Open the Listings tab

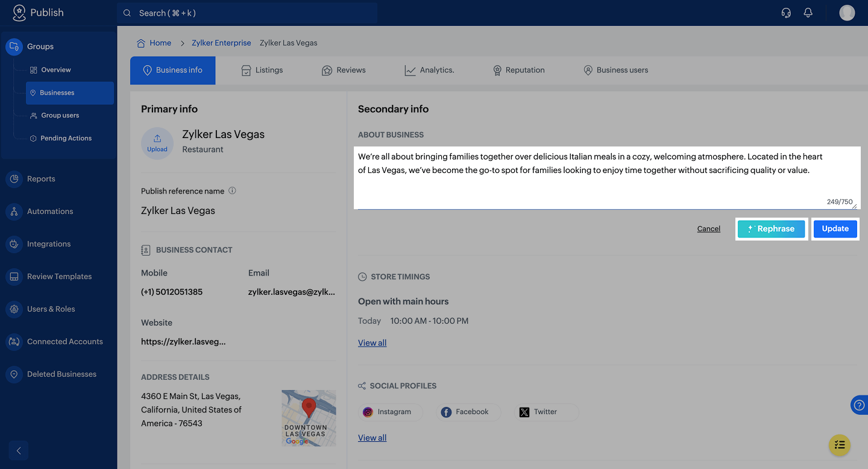coord(262,71)
